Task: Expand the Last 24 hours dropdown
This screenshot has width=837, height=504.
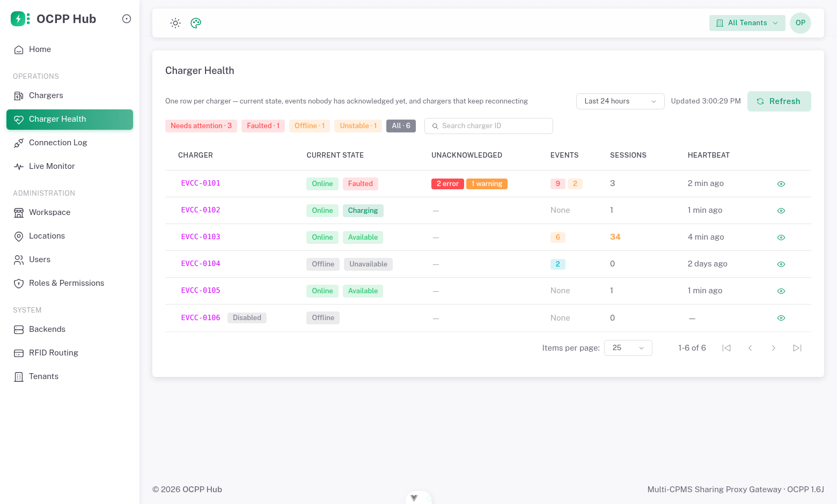Action: click(x=620, y=101)
